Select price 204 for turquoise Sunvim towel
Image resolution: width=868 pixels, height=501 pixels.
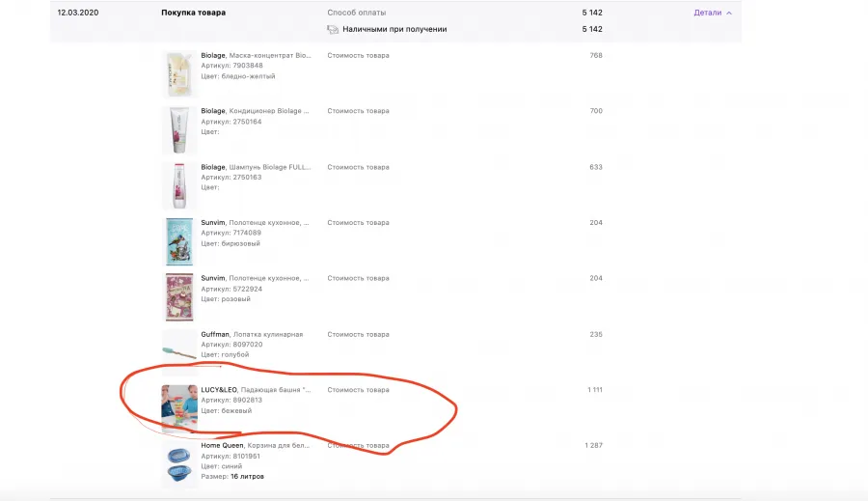coord(596,222)
